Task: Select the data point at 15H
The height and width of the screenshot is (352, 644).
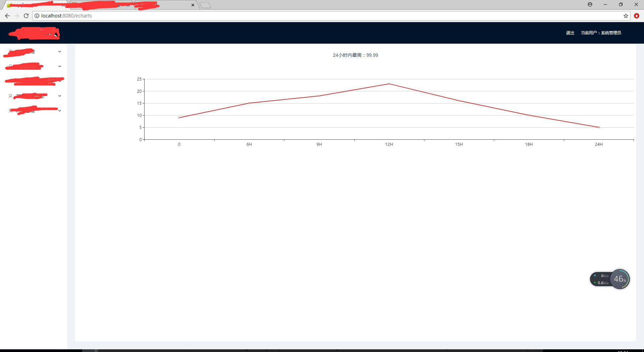Action: point(459,101)
